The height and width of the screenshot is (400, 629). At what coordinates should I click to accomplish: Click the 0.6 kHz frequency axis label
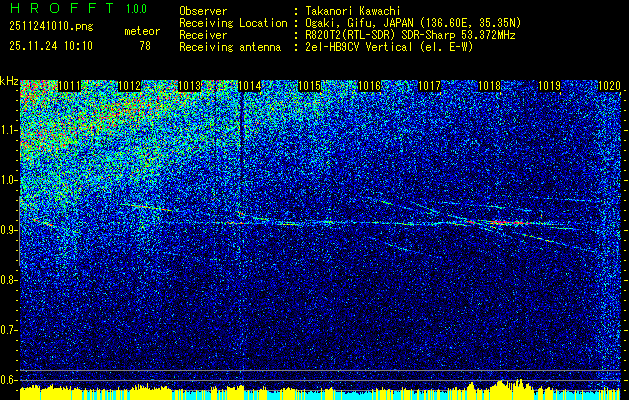8,380
